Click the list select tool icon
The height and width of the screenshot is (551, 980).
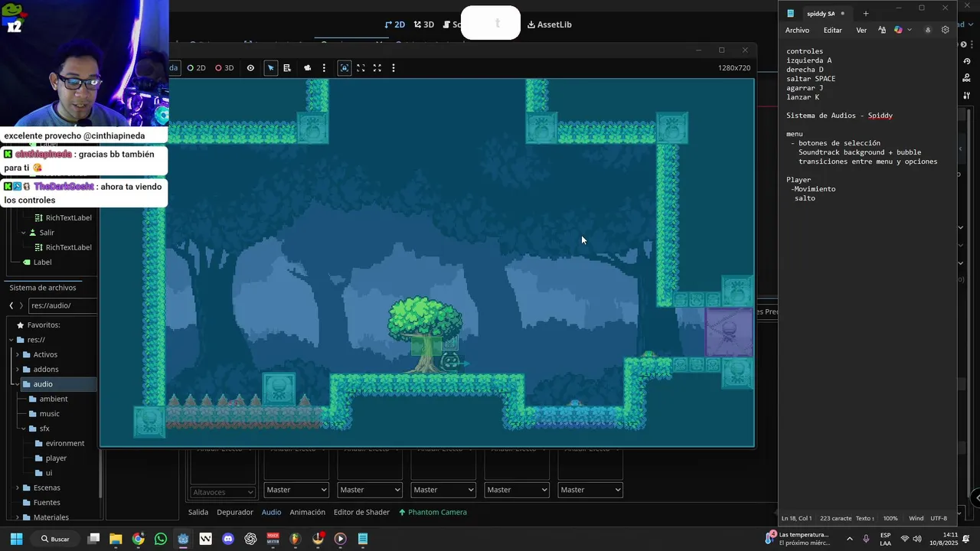click(287, 68)
